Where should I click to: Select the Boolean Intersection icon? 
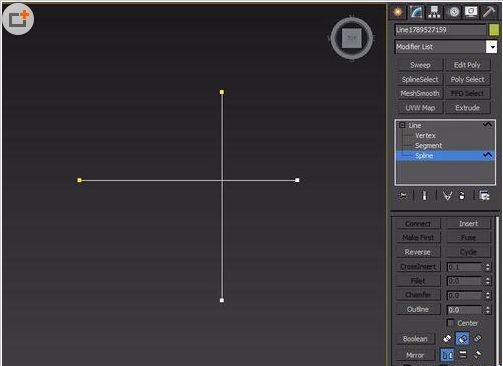pyautogui.click(x=477, y=339)
